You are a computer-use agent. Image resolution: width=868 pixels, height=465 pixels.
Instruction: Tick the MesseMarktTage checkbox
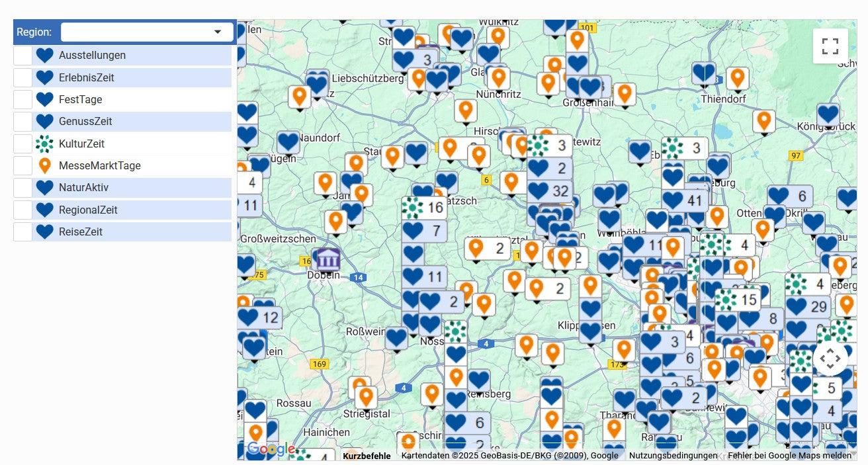[x=22, y=166]
